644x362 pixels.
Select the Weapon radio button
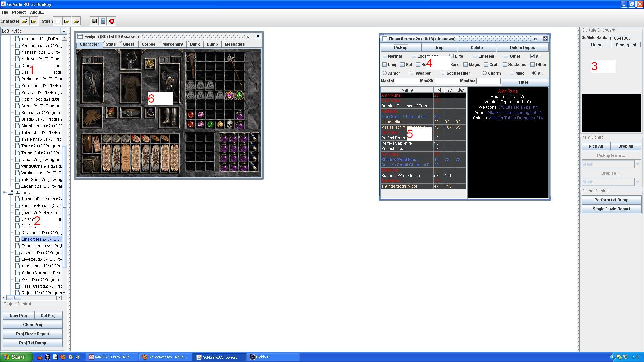412,73
